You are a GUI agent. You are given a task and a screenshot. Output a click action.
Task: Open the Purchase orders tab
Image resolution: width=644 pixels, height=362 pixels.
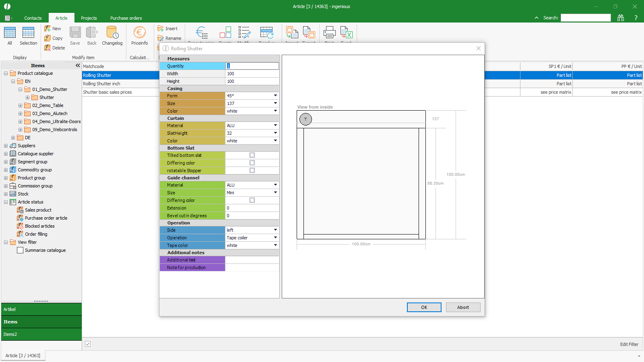tap(126, 18)
